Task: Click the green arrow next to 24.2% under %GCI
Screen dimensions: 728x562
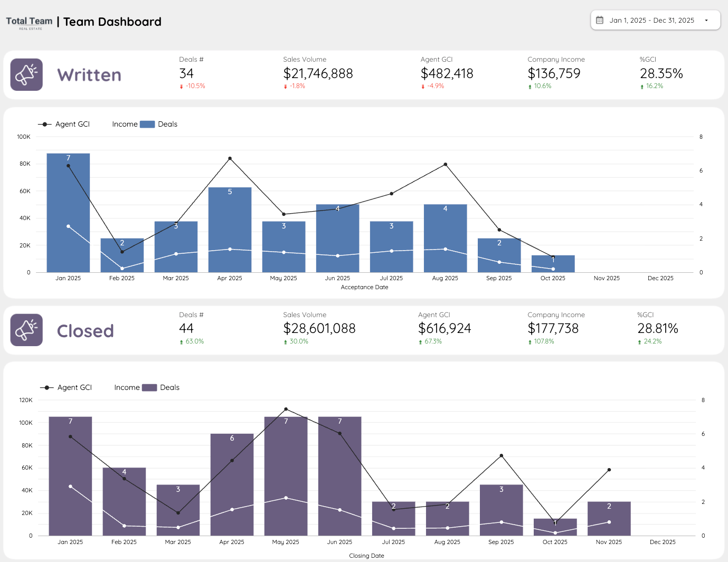Action: [x=639, y=341]
